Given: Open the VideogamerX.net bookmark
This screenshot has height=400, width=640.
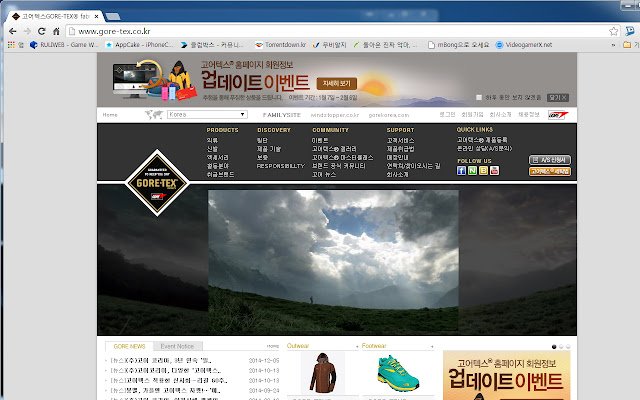Looking at the screenshot, I should pyautogui.click(x=524, y=45).
